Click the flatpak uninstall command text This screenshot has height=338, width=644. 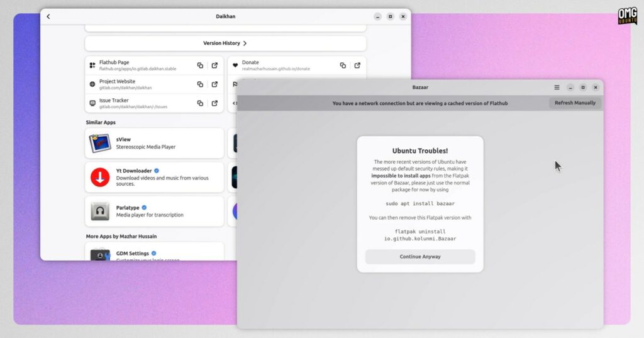pos(420,235)
